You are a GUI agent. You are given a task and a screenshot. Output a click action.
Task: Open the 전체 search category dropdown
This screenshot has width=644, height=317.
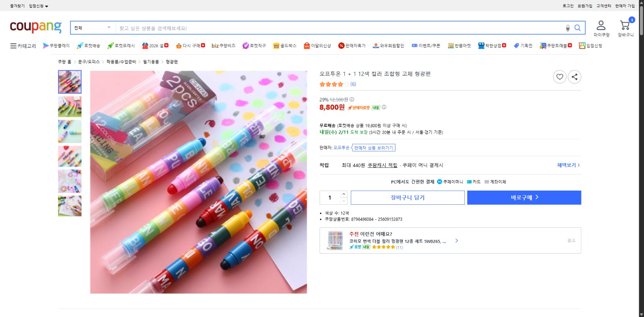click(92, 27)
